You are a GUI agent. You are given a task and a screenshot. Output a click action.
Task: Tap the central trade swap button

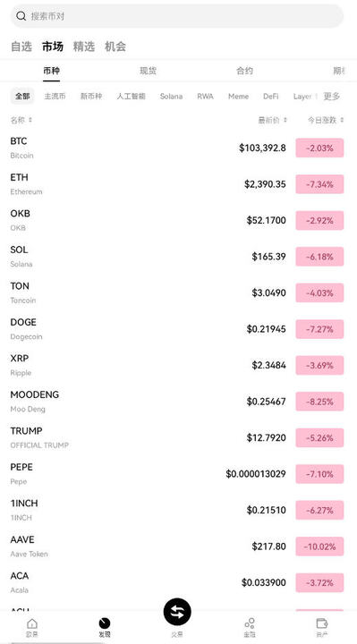coord(177,612)
